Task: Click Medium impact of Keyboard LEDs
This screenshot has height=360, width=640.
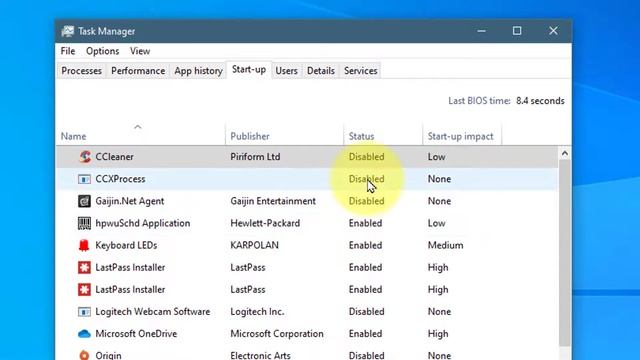Action: point(445,245)
